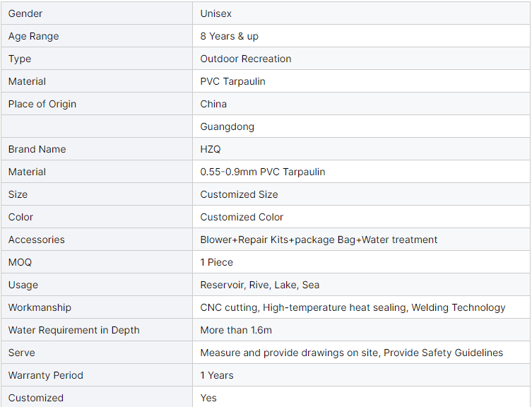Select the "1 Piece" MOQ value
The image size is (532, 407).
pyautogui.click(x=216, y=262)
